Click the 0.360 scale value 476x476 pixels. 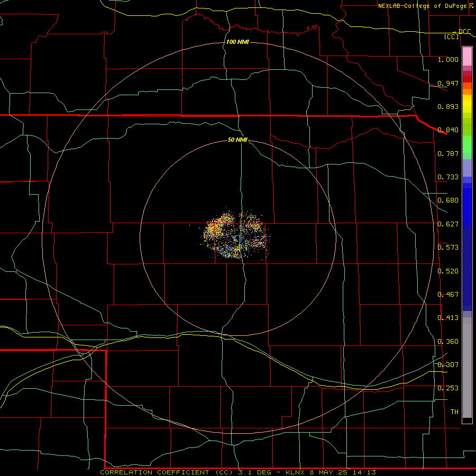[x=448, y=341]
